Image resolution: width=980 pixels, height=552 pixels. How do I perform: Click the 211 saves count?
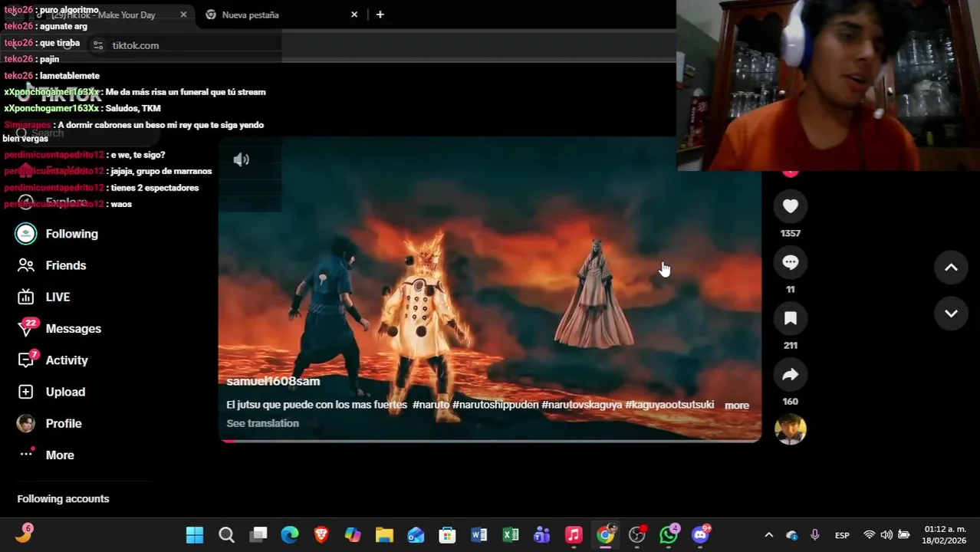tap(790, 345)
